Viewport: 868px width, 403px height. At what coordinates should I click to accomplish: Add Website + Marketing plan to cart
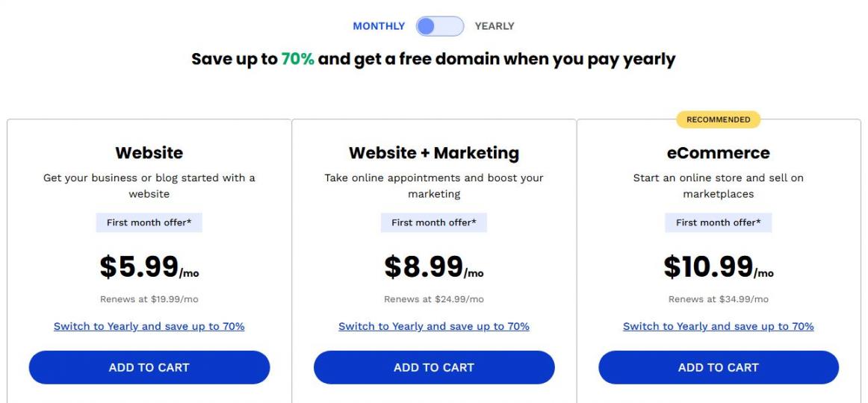coord(434,367)
